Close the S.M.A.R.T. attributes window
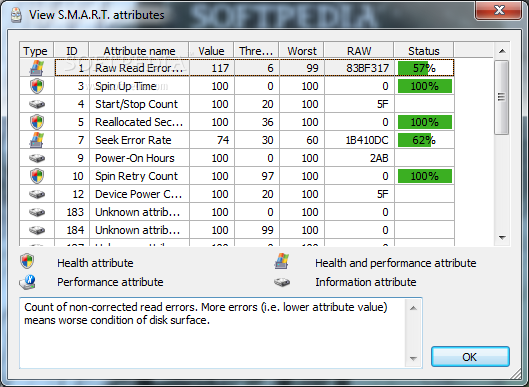The height and width of the screenshot is (387, 529). point(499,10)
